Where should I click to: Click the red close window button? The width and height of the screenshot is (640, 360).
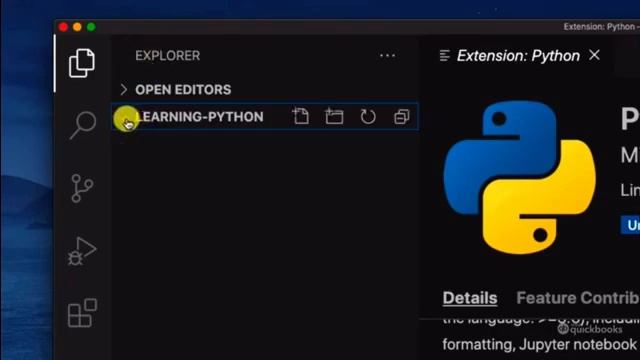tap(63, 27)
